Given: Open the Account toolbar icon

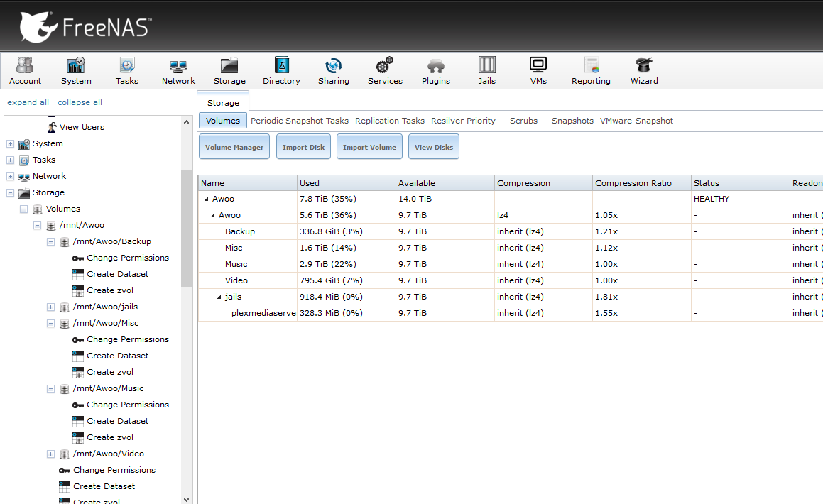Looking at the screenshot, I should [25, 65].
